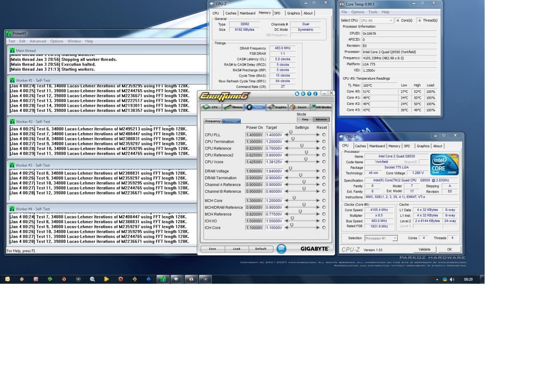Click right arrow to increase CPU Termination voltage
Screen dimensions: 539x392
318,142
